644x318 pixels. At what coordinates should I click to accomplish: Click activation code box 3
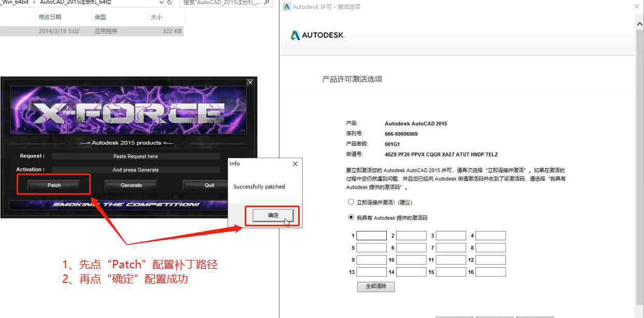coord(451,236)
